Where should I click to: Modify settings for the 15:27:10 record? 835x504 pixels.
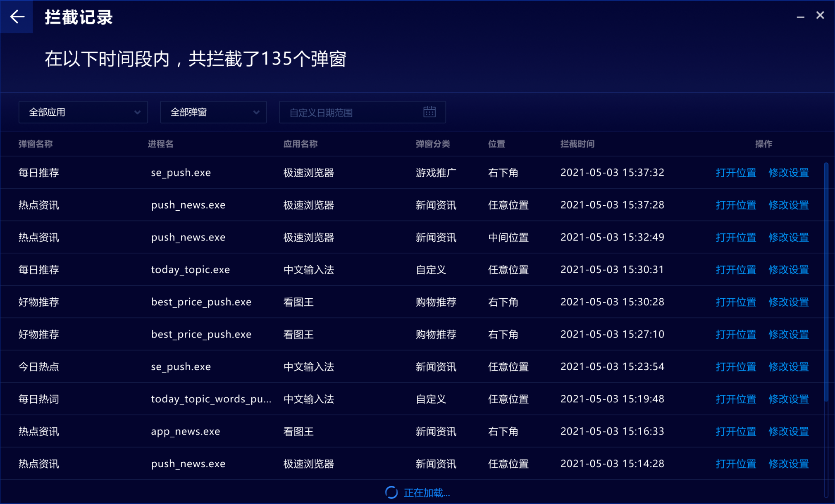(x=788, y=334)
